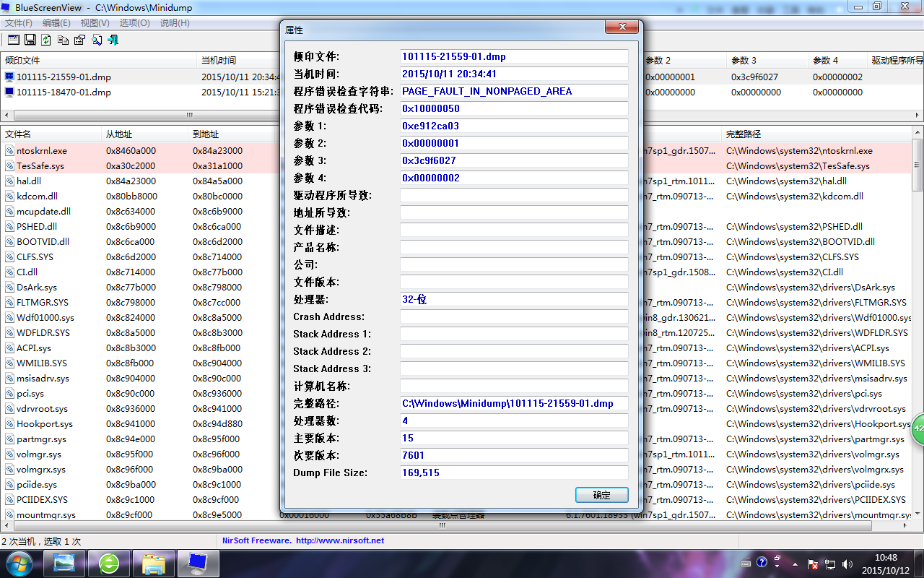The image size is (924, 578).
Task: Click the blue help tray icon
Action: (762, 563)
